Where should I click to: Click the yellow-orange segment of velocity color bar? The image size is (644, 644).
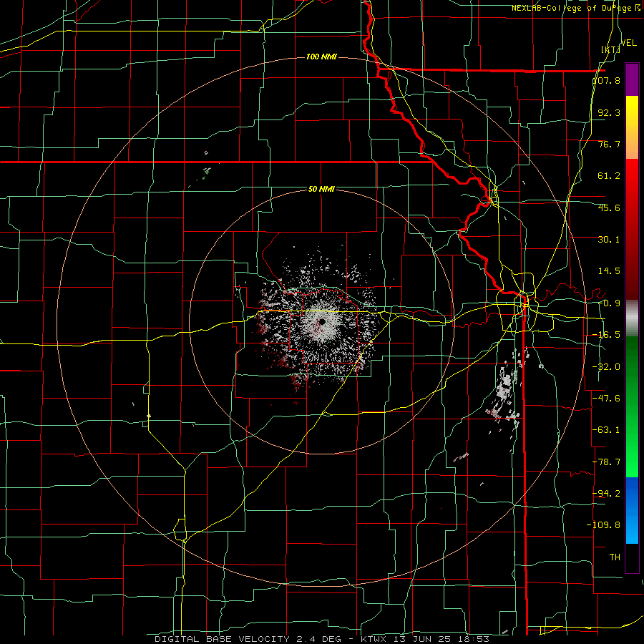click(632, 127)
